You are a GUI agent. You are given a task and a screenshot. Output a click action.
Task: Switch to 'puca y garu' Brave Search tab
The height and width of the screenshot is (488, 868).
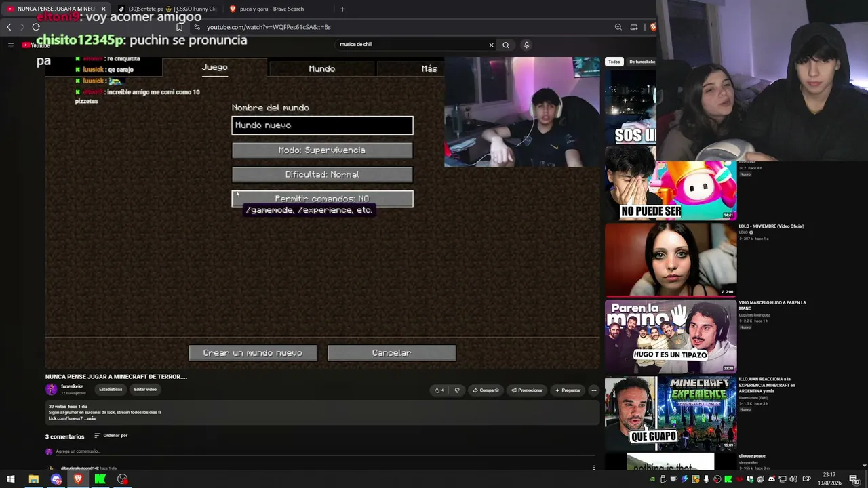pyautogui.click(x=271, y=9)
